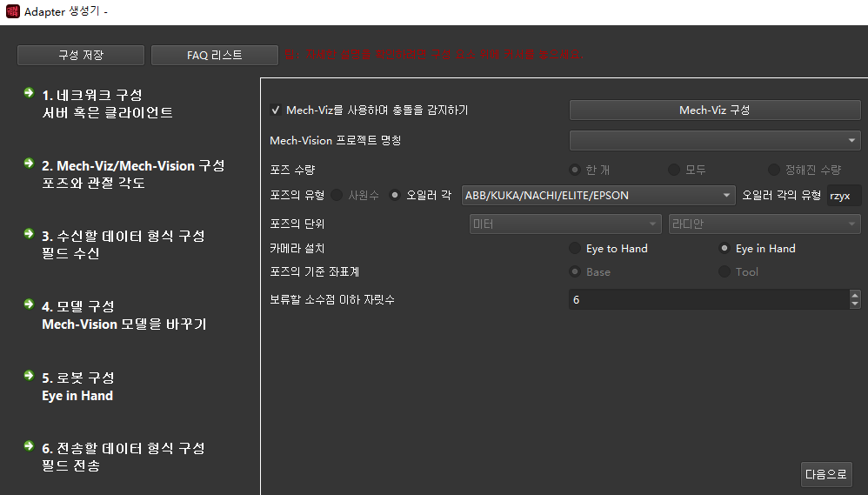Open the 라디안 angle unit dropdown
Image resolution: width=868 pixels, height=495 pixels.
pyautogui.click(x=765, y=224)
